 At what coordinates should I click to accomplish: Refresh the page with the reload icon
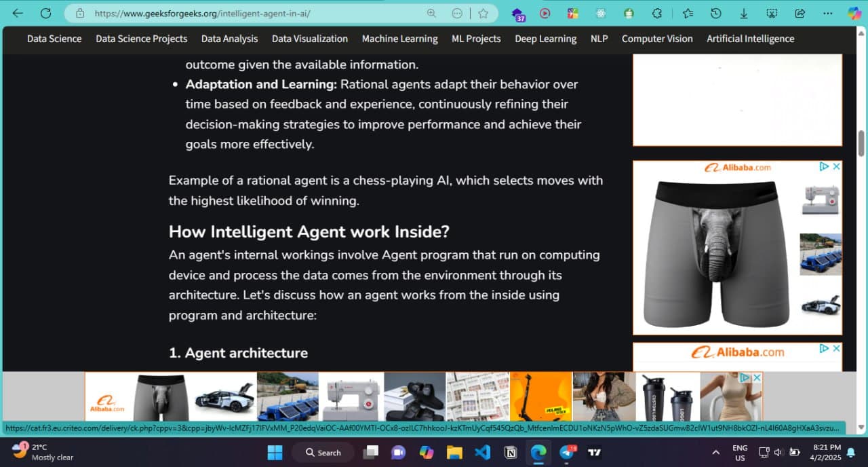coord(46,13)
